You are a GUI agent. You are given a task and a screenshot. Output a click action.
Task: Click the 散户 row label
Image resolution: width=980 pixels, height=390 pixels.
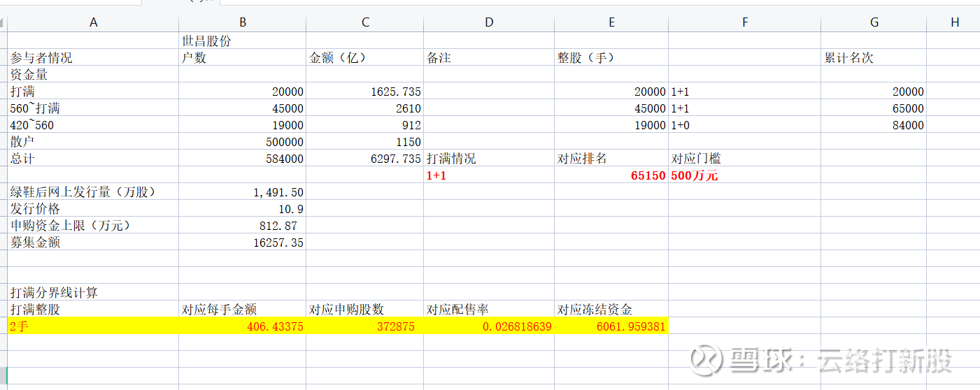(93, 141)
